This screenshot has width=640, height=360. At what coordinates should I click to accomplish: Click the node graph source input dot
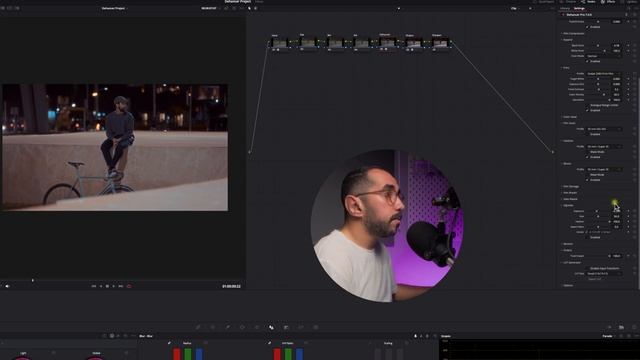(249, 152)
